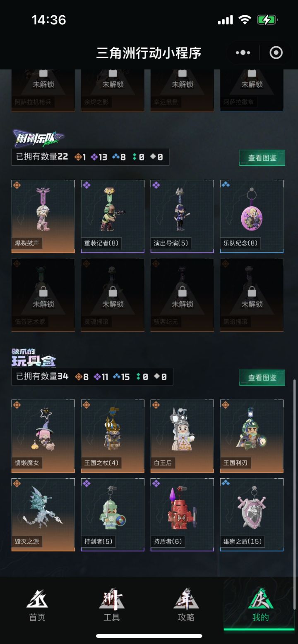Image resolution: width=298 pixels, height=644 pixels.
Task: View 查看图鉴 for the toy box collection
Action: pos(262,377)
